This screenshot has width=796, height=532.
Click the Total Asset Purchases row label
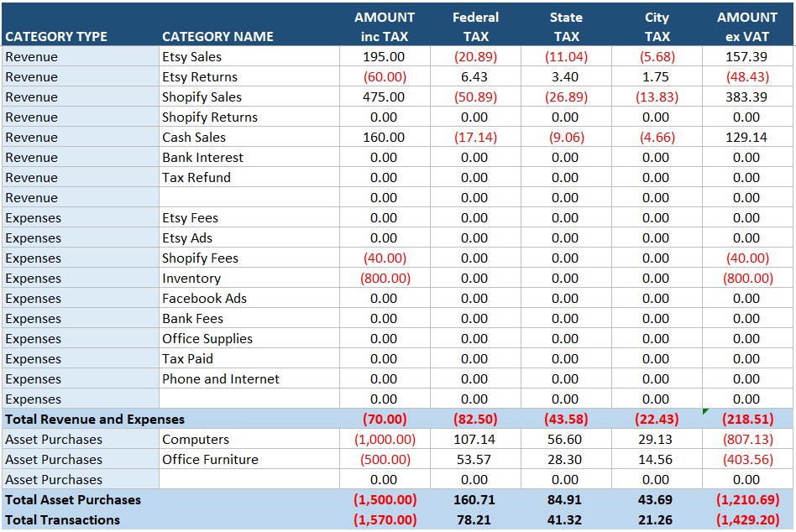[73, 499]
